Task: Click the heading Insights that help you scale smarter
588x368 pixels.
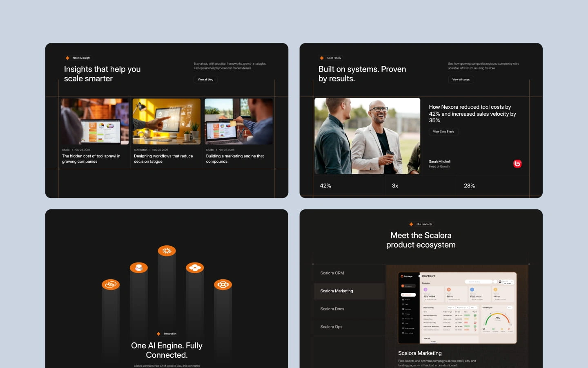Action: pos(102,74)
